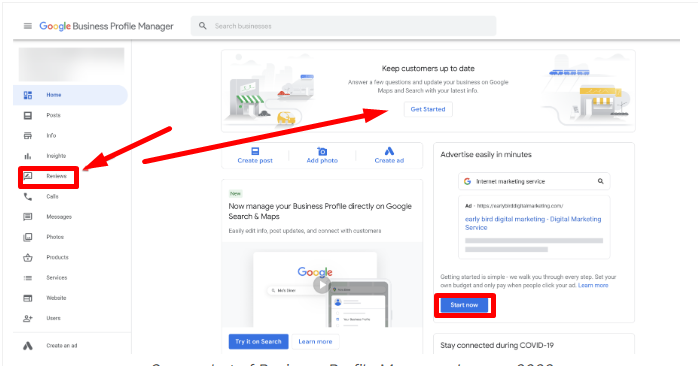Click the Google Business Profile Manager logo

(106, 26)
